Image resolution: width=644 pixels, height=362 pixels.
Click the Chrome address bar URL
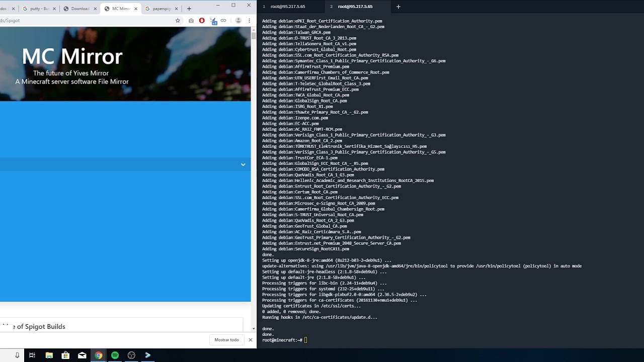pyautogui.click(x=86, y=21)
